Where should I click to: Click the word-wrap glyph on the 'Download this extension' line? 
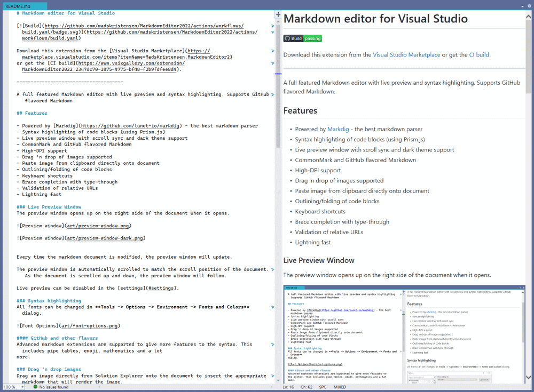(272, 51)
